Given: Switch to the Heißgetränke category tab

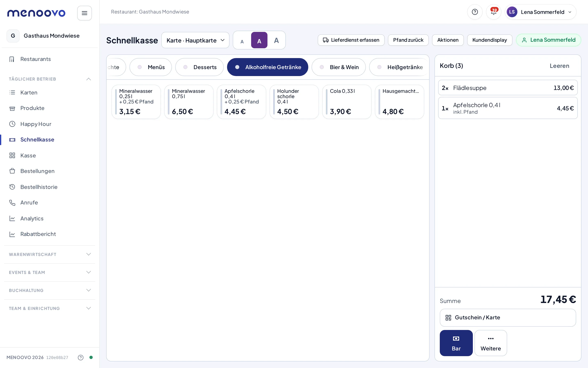Looking at the screenshot, I should (x=399, y=67).
